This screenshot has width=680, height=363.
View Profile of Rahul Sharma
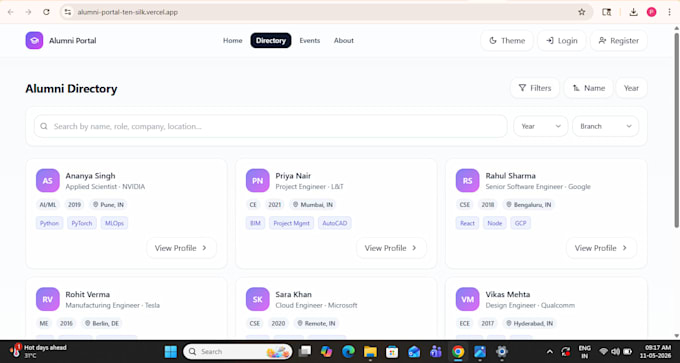point(602,248)
